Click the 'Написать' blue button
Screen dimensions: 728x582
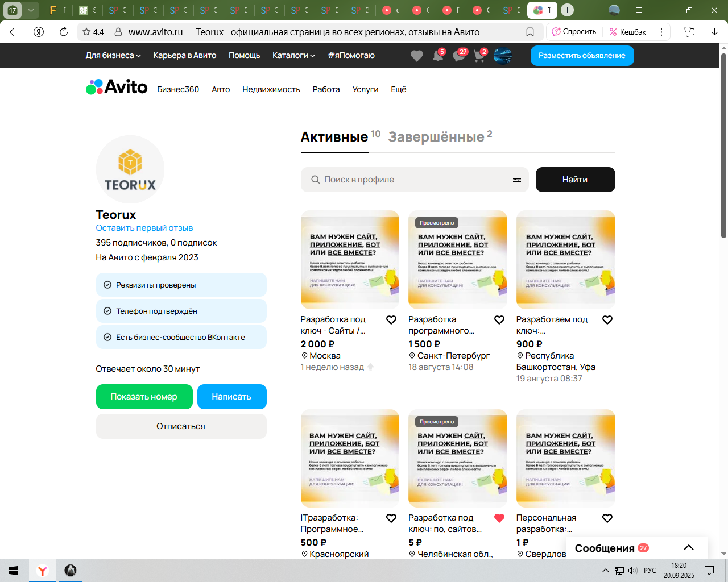(231, 397)
